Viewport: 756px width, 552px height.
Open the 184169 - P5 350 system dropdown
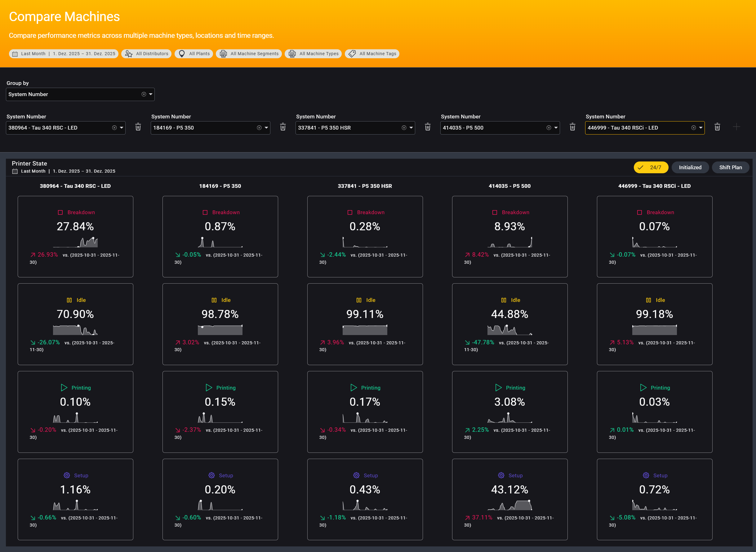point(266,128)
